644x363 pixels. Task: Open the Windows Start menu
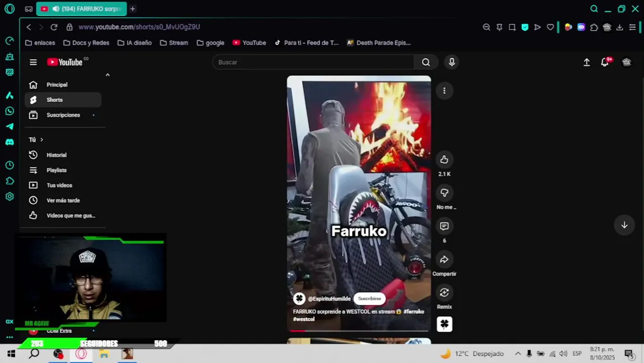[x=11, y=354]
